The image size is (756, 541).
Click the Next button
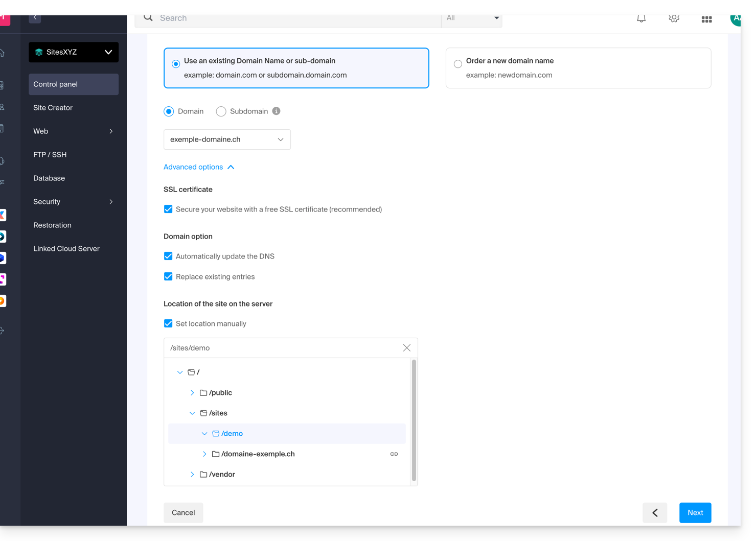click(x=695, y=513)
